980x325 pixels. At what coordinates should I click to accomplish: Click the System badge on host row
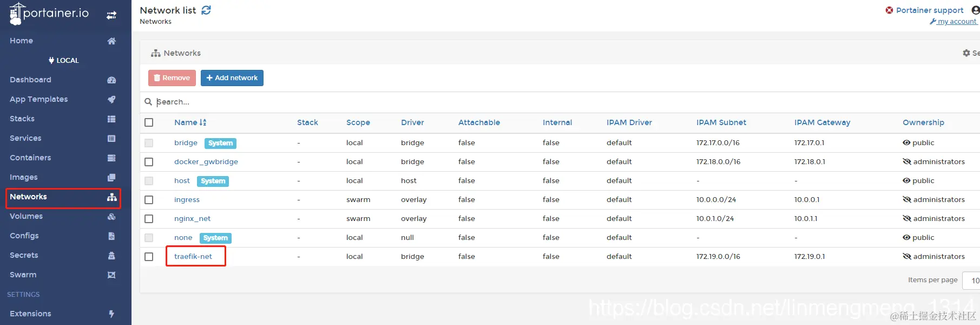coord(213,181)
